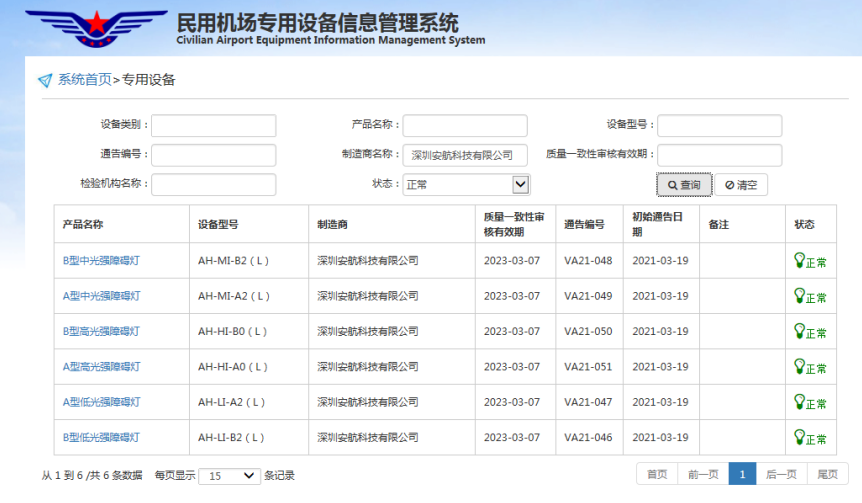Screen dimensions: 862x503
Task: Open the 状态 dropdown showing 正常
Action: tap(466, 184)
